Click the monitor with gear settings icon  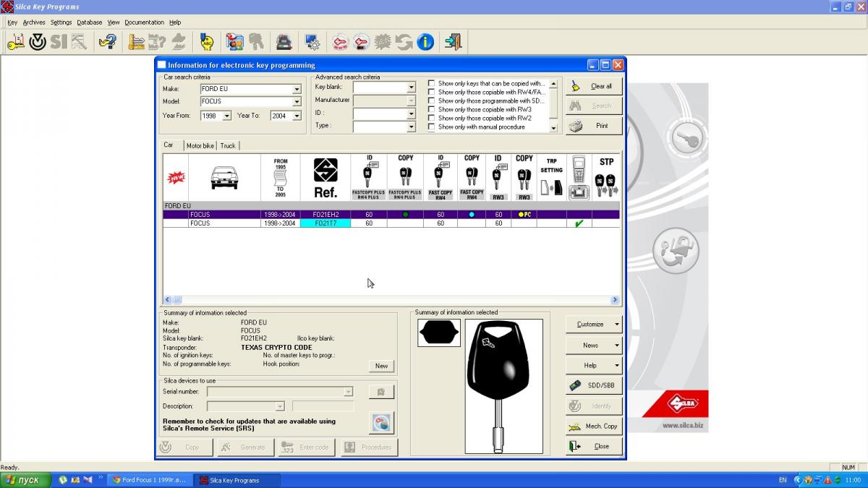pyautogui.click(x=312, y=42)
